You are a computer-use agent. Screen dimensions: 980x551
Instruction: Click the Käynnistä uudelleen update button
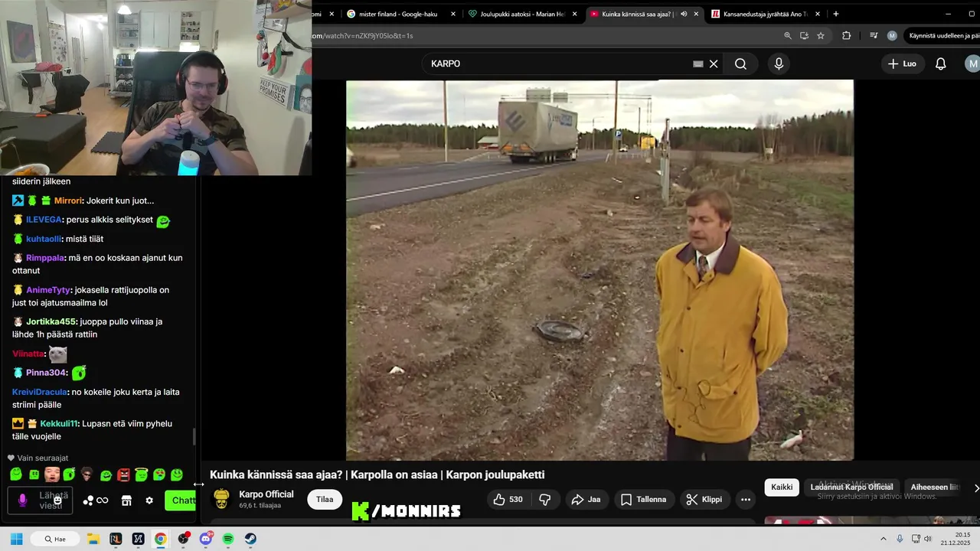[x=942, y=35]
